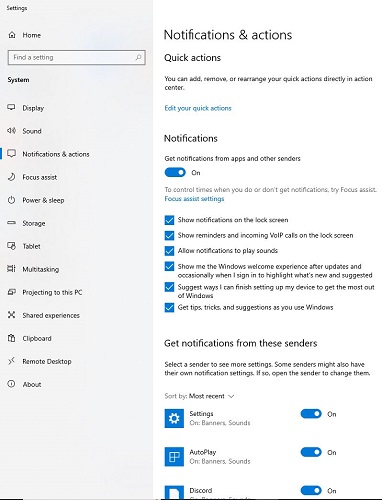Click Edit your quick actions link
Screen dimensions: 382x500
click(x=198, y=108)
